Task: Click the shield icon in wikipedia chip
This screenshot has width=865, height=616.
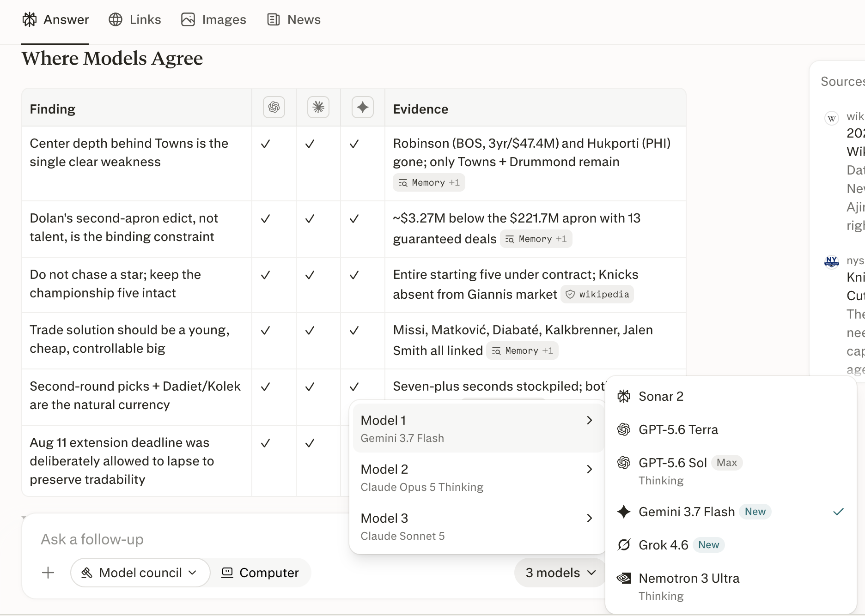Action: pyautogui.click(x=570, y=294)
